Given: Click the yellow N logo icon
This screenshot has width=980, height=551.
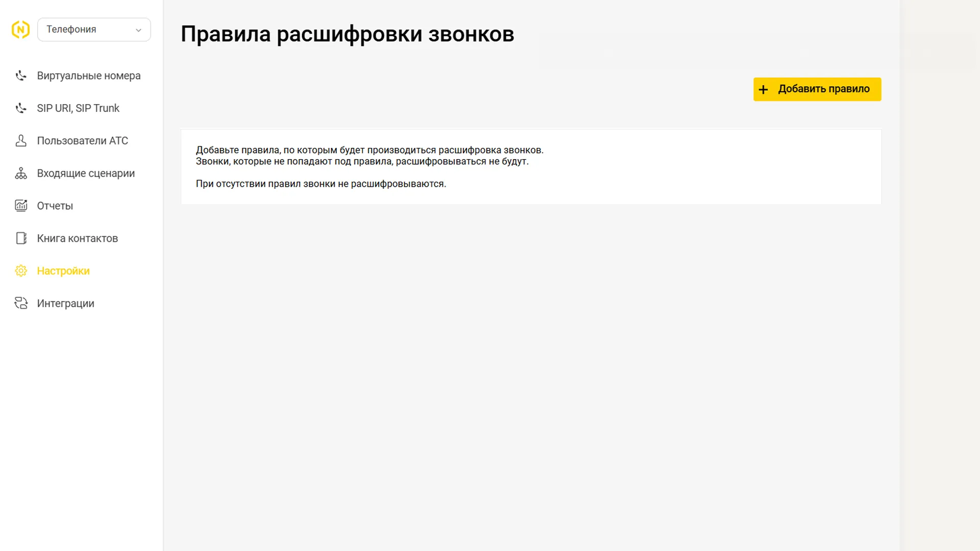Looking at the screenshot, I should click(20, 30).
